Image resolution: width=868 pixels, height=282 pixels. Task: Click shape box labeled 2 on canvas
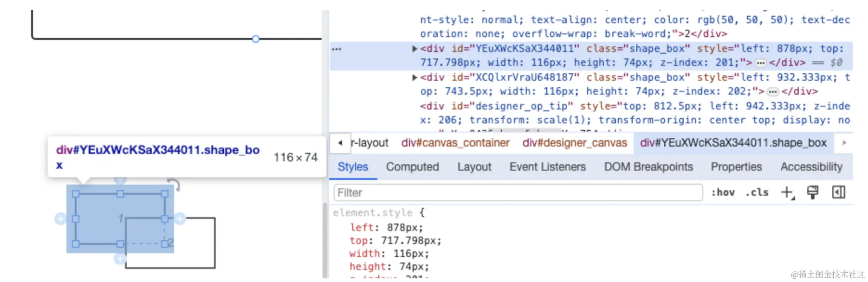(170, 243)
